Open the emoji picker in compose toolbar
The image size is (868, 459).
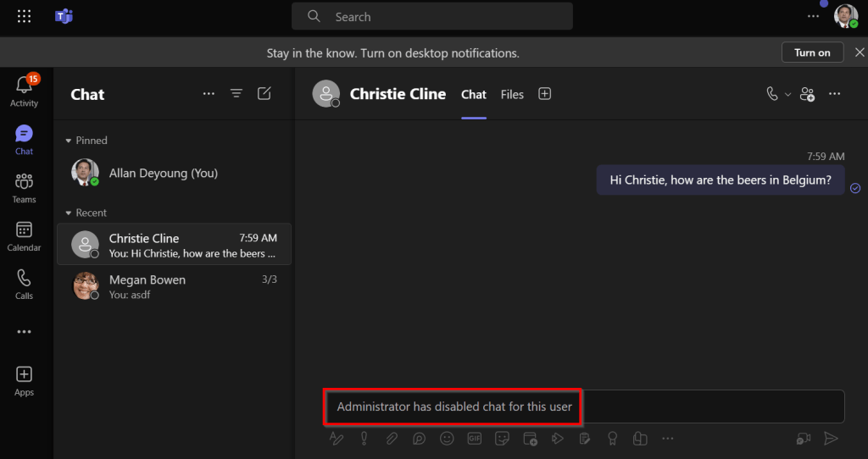(x=447, y=438)
